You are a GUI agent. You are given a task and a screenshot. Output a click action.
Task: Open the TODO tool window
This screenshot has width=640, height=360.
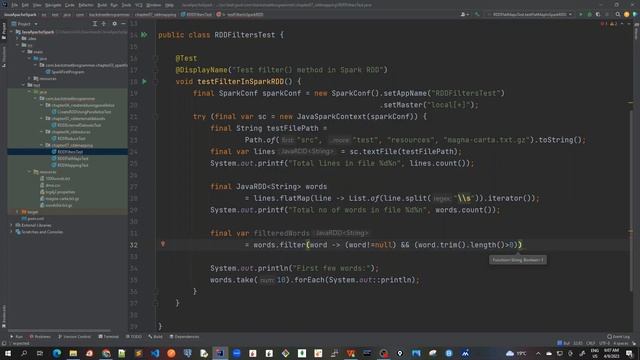click(x=134, y=337)
